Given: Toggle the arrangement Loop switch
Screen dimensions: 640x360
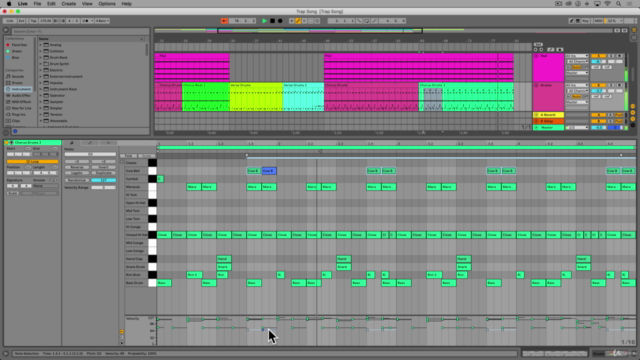Looking at the screenshot, I should [x=366, y=21].
